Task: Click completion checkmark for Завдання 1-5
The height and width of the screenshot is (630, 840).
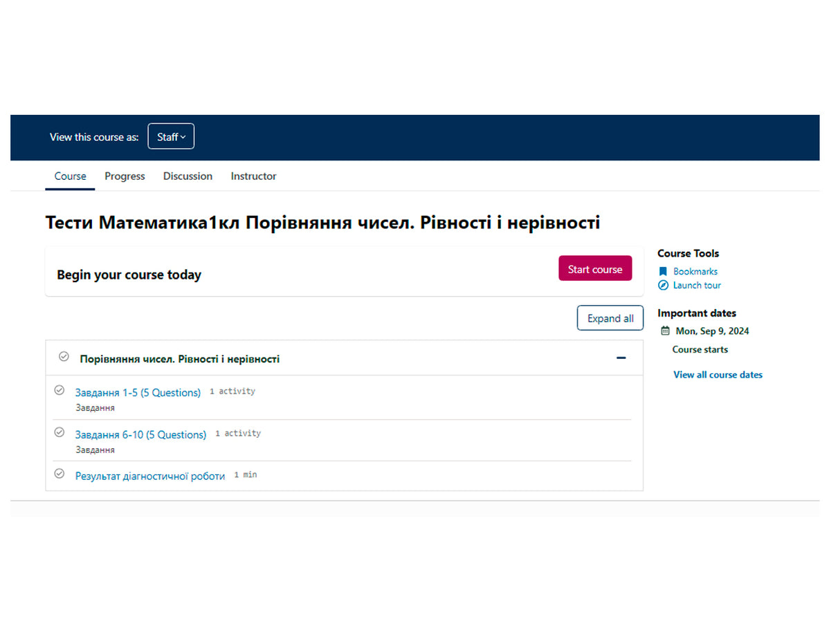Action: coord(60,391)
